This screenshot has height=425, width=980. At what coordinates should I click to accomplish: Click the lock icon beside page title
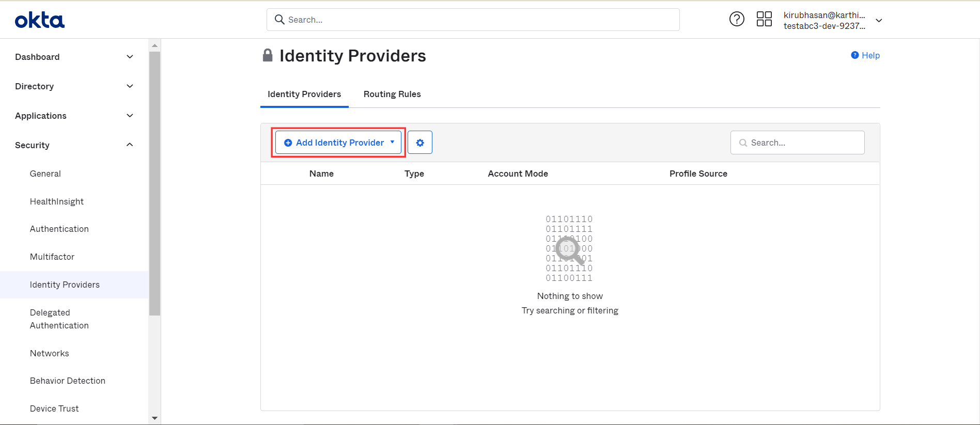(268, 55)
